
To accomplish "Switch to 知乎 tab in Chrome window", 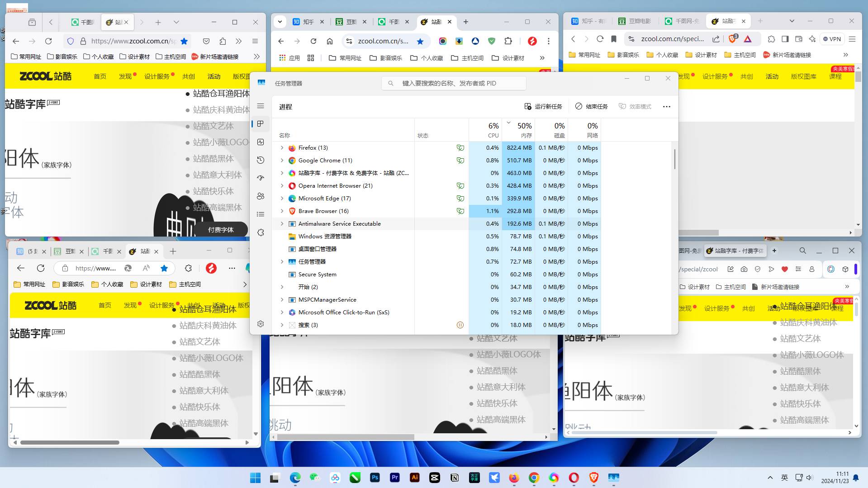I will coord(308,22).
